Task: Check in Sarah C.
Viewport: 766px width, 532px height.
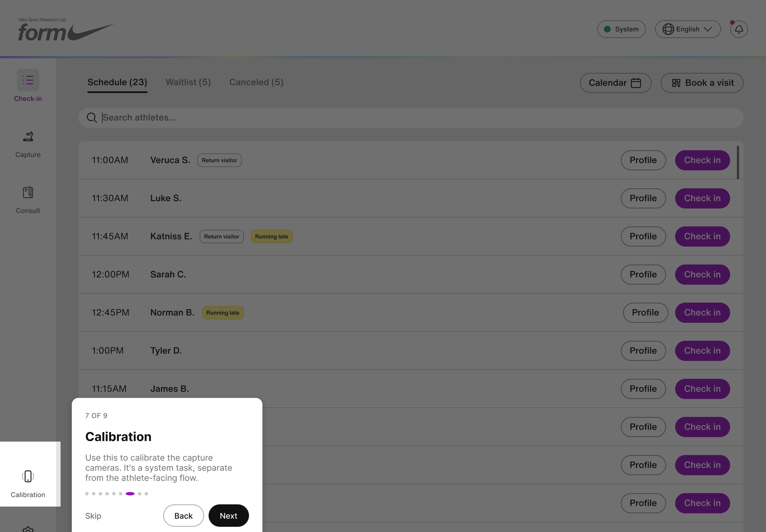Action: pos(702,275)
